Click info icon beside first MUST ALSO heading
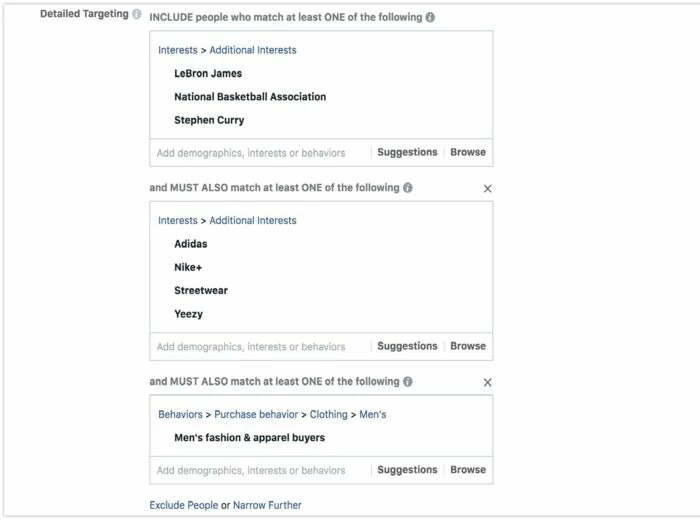 pos(408,188)
